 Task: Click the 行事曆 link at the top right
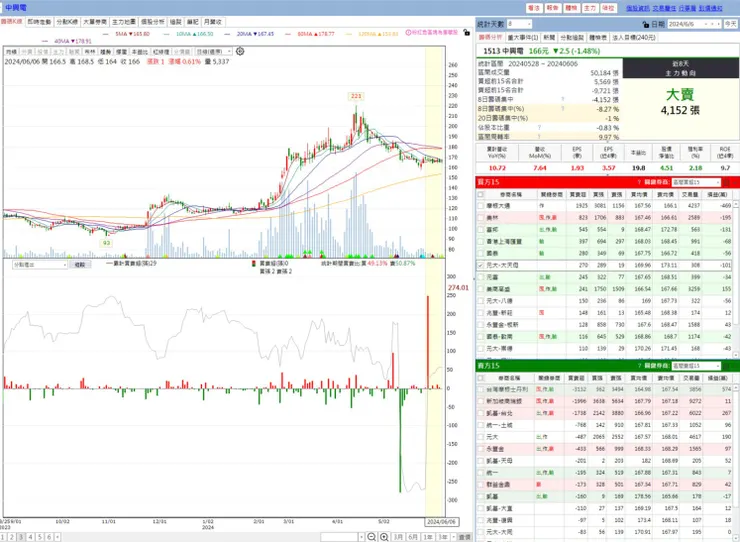coord(687,8)
